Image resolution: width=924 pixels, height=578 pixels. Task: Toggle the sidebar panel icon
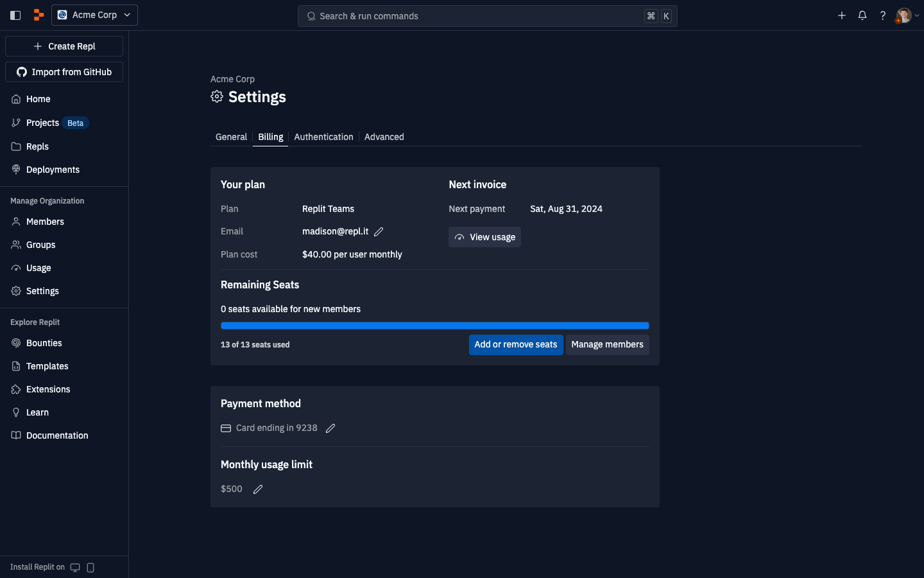(15, 15)
